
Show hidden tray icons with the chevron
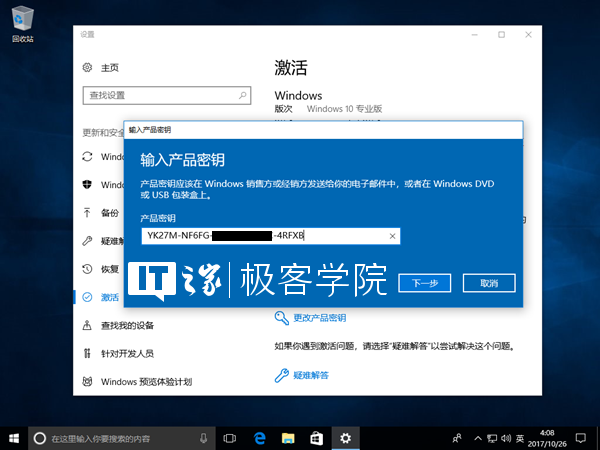tap(478, 439)
